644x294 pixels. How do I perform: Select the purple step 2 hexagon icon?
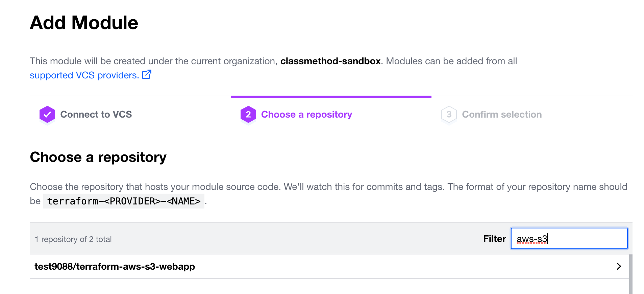[248, 115]
